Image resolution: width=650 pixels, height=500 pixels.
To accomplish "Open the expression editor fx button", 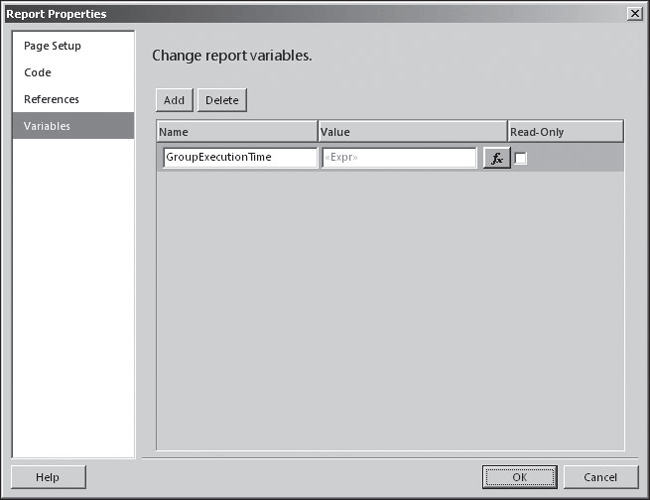I will [x=496, y=158].
